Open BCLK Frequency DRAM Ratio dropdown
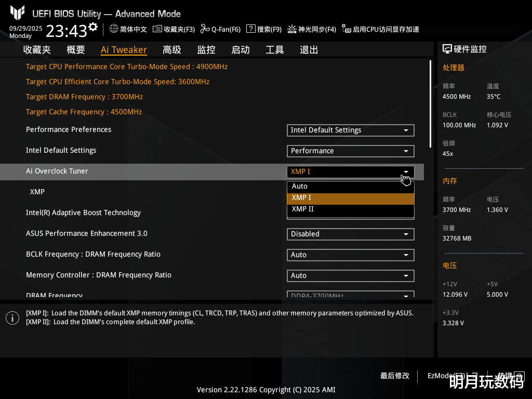The height and width of the screenshot is (399, 532). (351, 255)
